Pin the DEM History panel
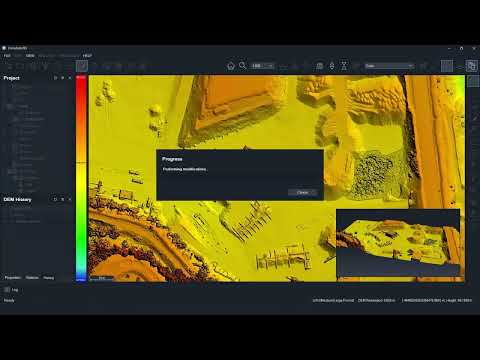 pos(63,199)
